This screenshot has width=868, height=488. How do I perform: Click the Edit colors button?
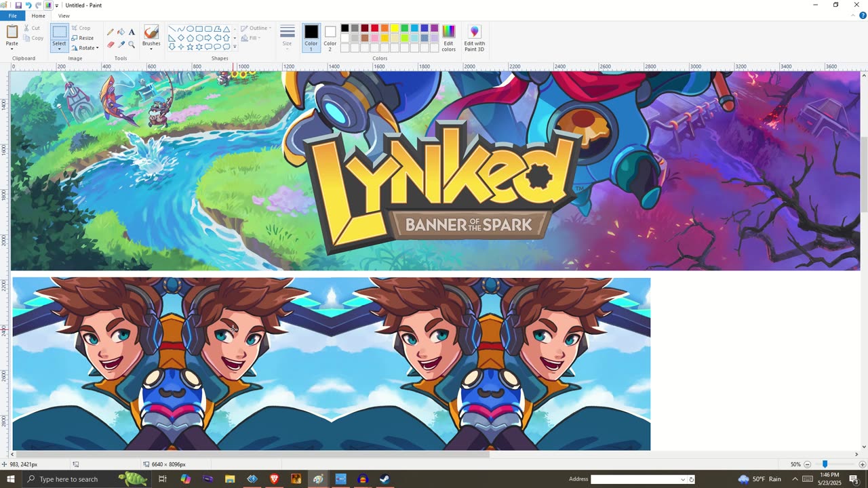[x=449, y=38]
